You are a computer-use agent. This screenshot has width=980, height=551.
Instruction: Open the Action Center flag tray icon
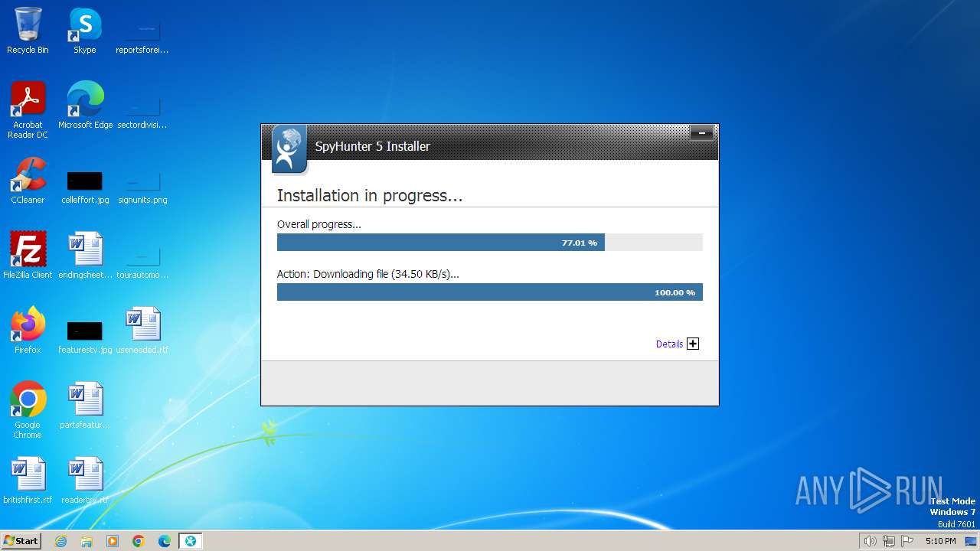click(x=907, y=541)
